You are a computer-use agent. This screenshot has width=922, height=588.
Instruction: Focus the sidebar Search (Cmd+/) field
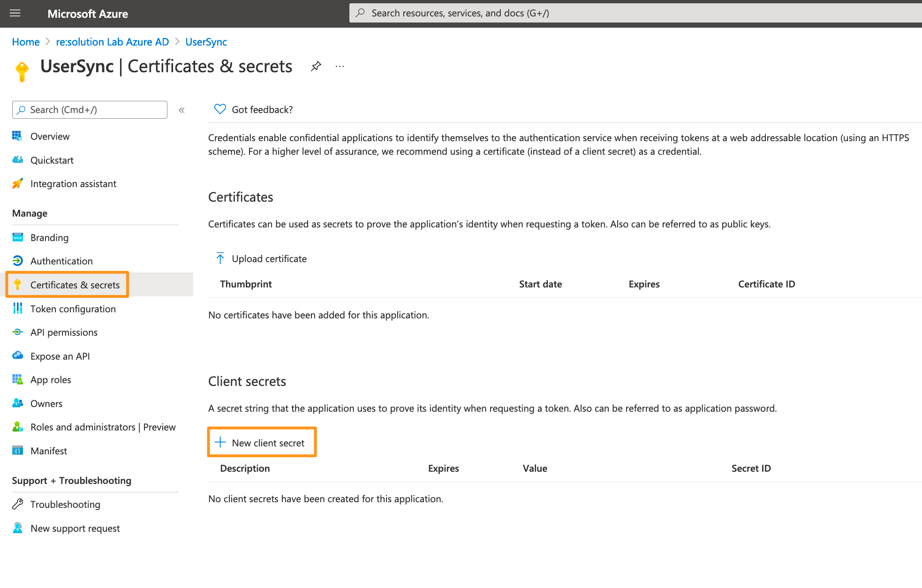click(90, 110)
